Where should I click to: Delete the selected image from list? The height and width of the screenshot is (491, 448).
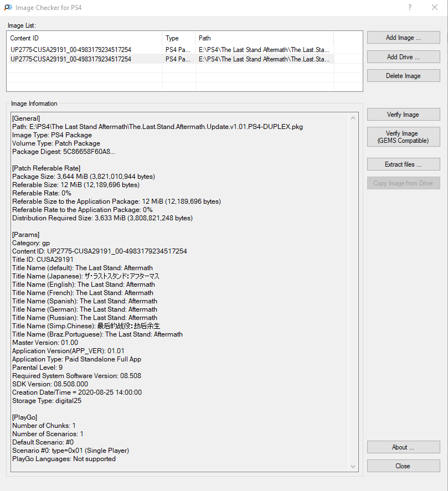[404, 76]
